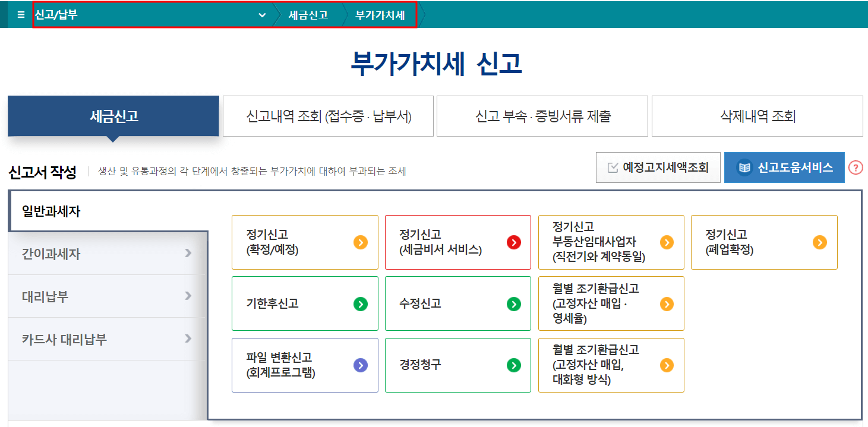Switch to the 삭제내역 조회 tab
This screenshot has width=868, height=427.
[x=757, y=116]
